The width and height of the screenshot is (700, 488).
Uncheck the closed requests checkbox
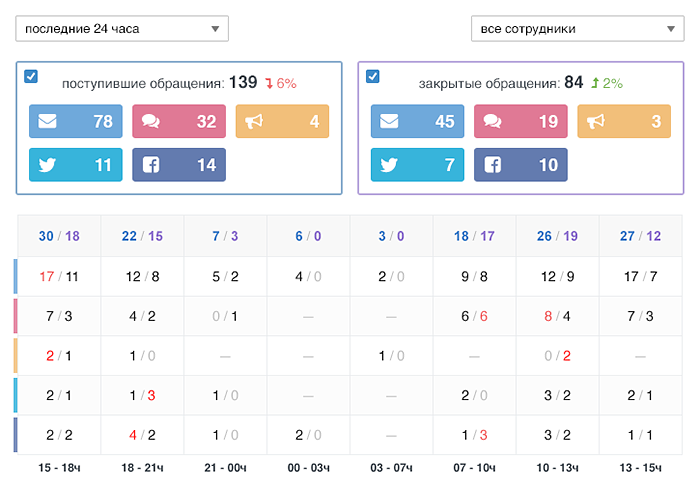[373, 76]
